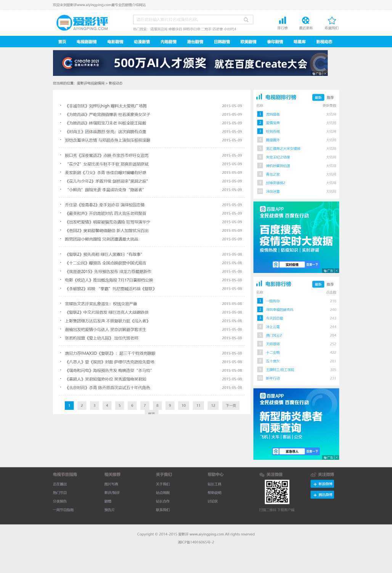Click the 腾讯微博 follow button

(x=322, y=495)
